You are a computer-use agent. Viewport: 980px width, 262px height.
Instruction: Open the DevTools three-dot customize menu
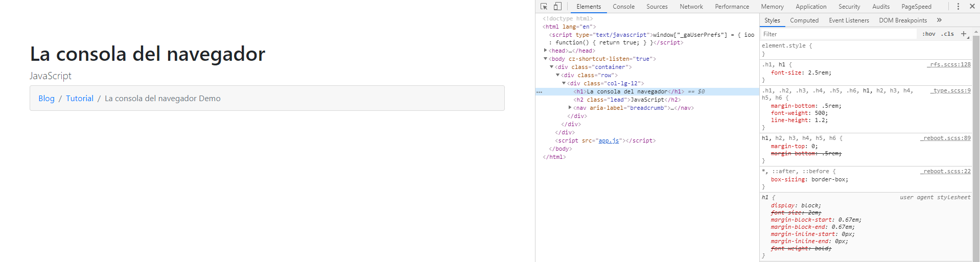958,7
